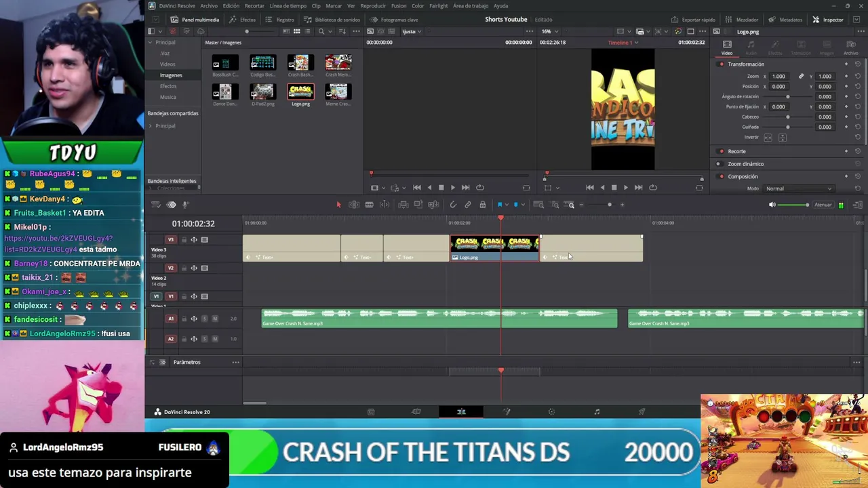The height and width of the screenshot is (488, 868).
Task: Toggle loop playback in timeline viewer
Action: click(x=653, y=188)
